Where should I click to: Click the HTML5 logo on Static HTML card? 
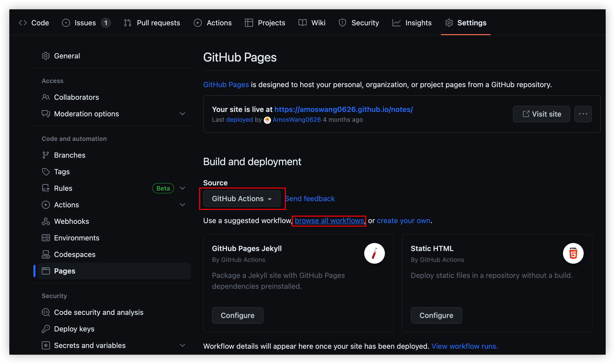(x=573, y=253)
